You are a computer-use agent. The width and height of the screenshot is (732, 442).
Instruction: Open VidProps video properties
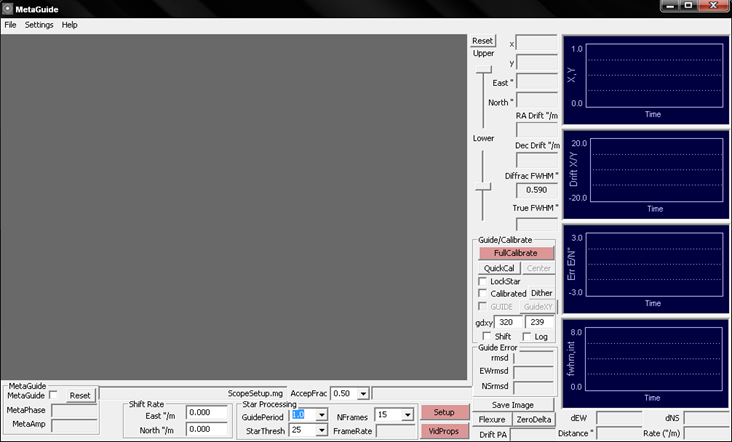(444, 430)
